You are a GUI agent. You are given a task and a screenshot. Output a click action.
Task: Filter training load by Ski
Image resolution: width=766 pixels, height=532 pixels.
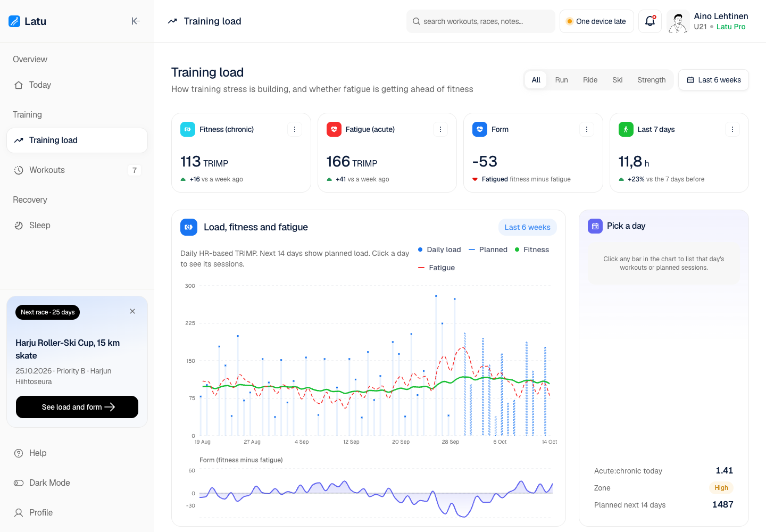[618, 80]
